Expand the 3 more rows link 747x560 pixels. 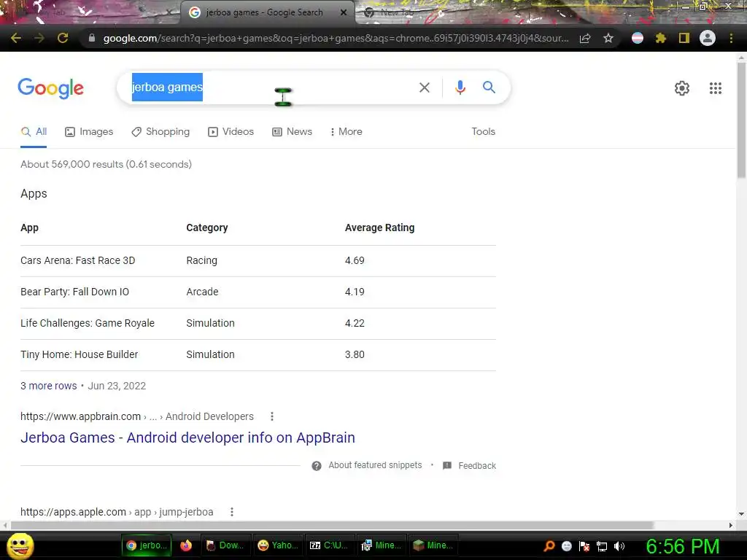(49, 386)
